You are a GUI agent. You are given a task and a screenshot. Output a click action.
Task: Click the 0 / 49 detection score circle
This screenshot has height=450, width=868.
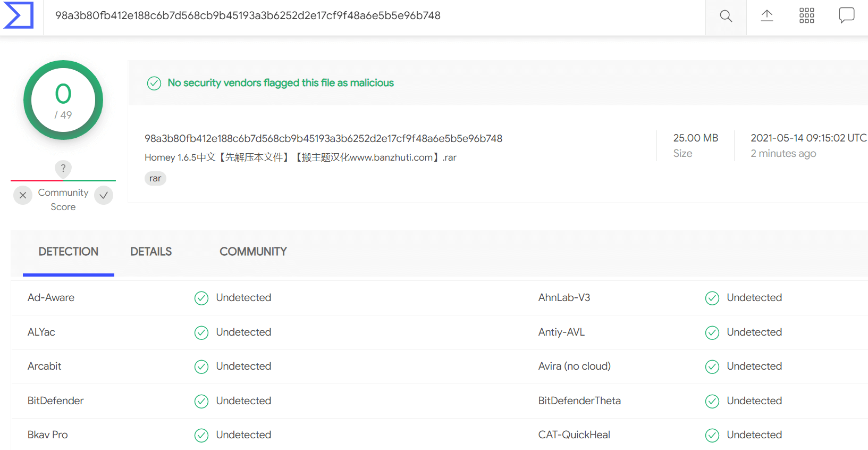[x=63, y=100]
